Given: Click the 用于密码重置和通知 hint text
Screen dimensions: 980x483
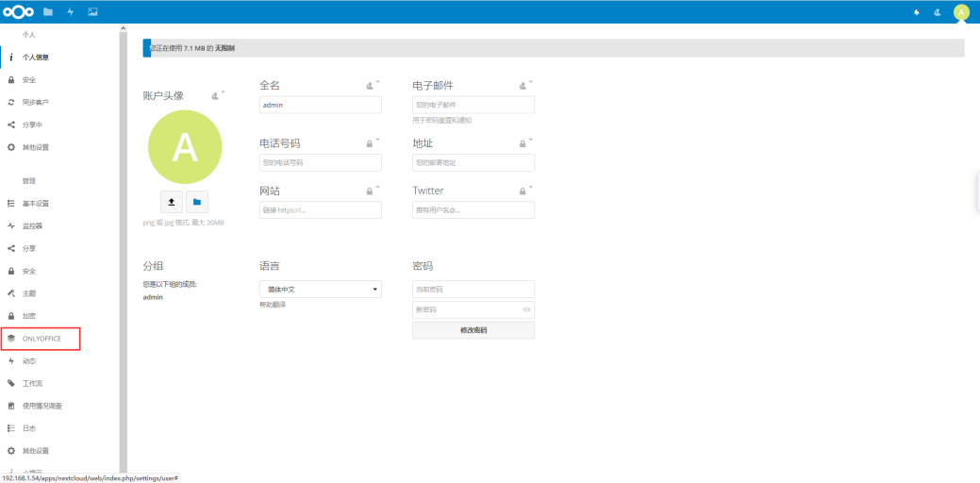Looking at the screenshot, I should (441, 120).
